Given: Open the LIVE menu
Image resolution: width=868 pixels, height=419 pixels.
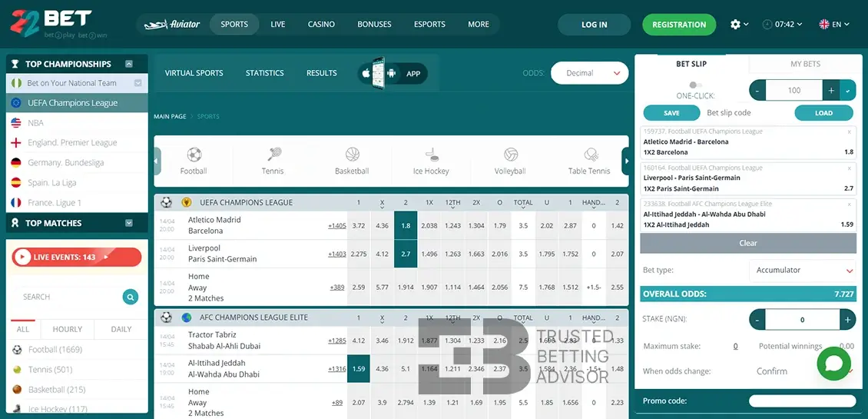Looking at the screenshot, I should coord(278,25).
